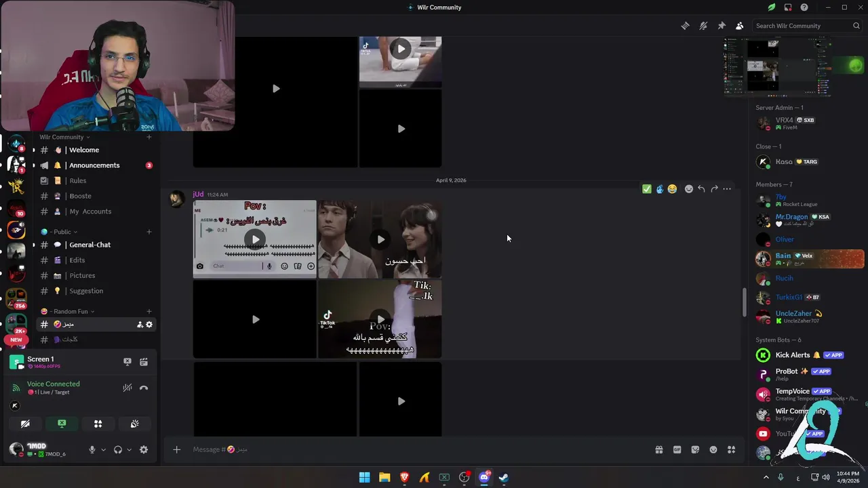Add laughing-crying emoji reaction to message
Image resolution: width=868 pixels, height=488 pixels.
(x=672, y=189)
